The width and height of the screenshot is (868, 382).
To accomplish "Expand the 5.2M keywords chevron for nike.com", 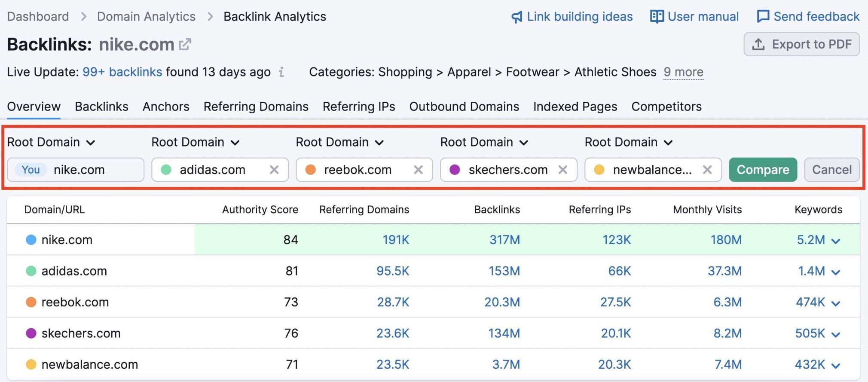I will (x=836, y=241).
